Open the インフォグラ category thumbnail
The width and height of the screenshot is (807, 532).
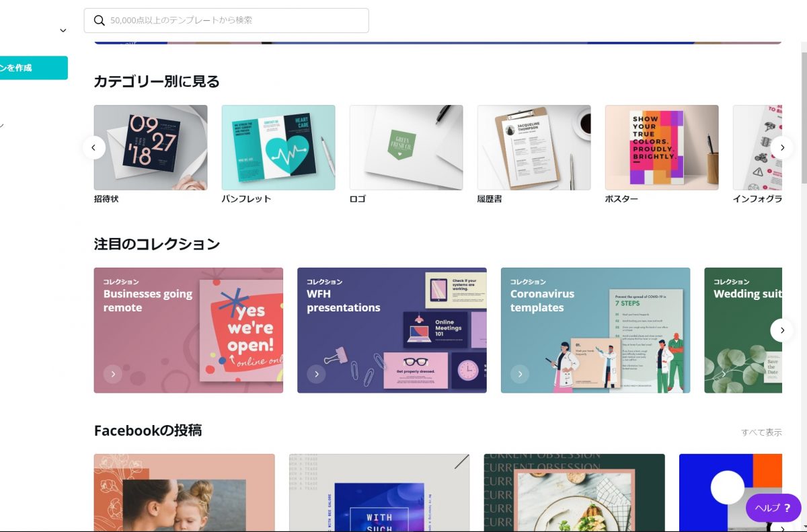(757, 147)
